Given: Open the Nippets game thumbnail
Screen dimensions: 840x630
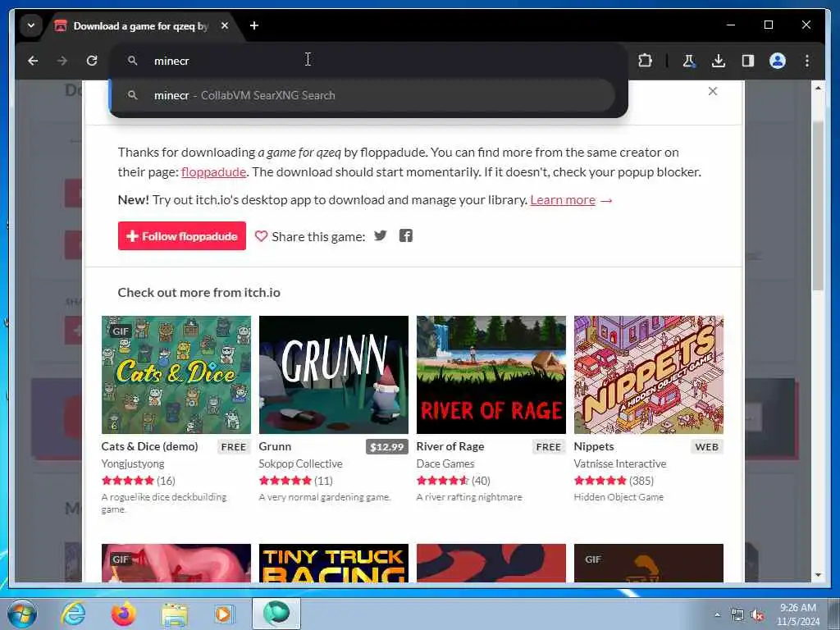Looking at the screenshot, I should (649, 374).
